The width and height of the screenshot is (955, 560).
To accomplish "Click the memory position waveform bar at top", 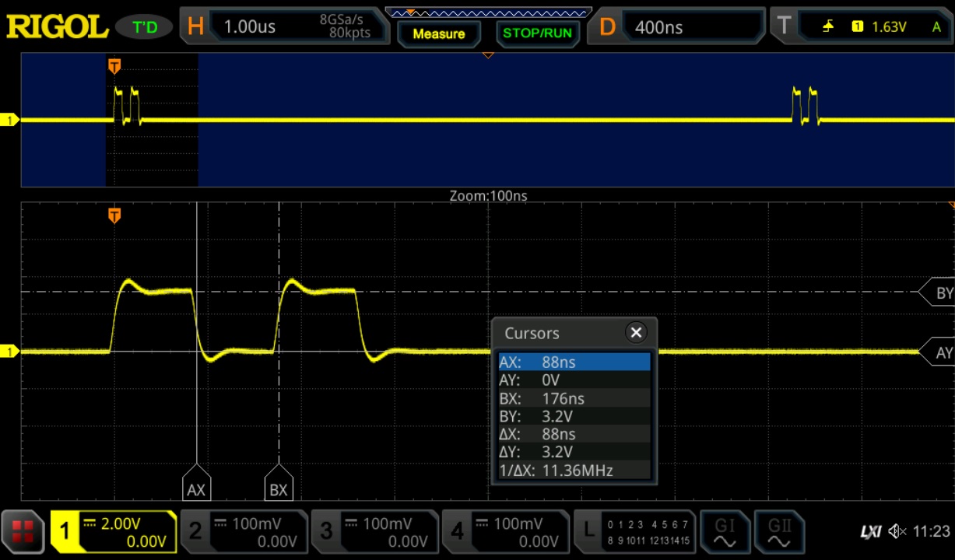I will point(488,12).
